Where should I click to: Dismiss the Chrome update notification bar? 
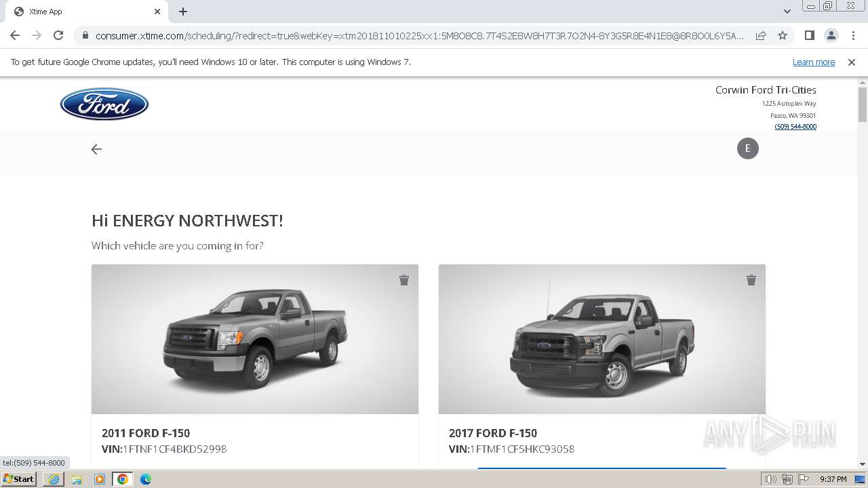click(852, 62)
